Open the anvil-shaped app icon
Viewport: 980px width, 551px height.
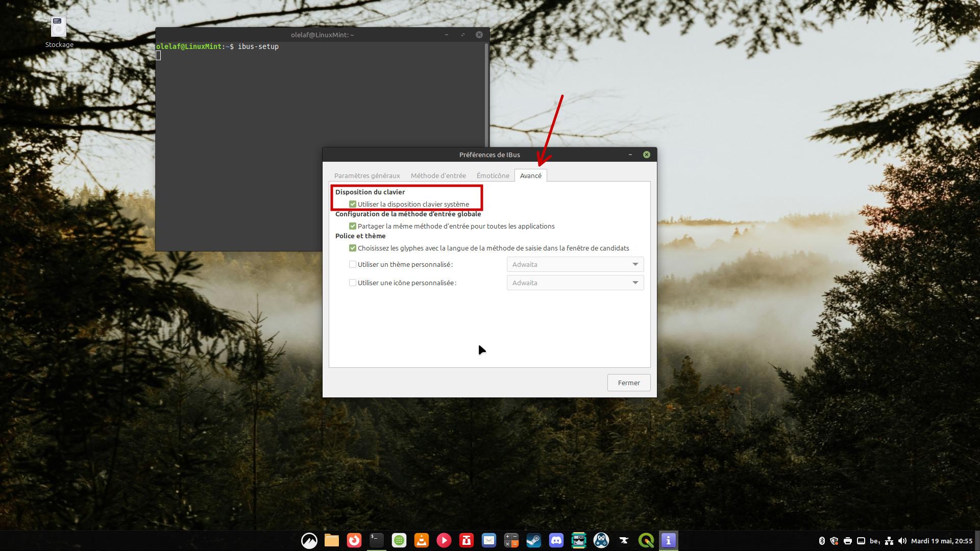tap(624, 540)
